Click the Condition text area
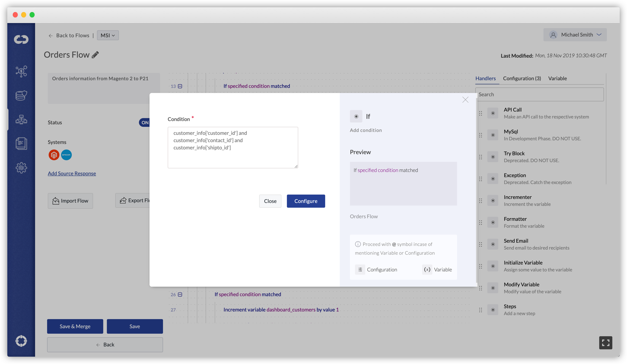The height and width of the screenshot is (364, 627). point(233,148)
